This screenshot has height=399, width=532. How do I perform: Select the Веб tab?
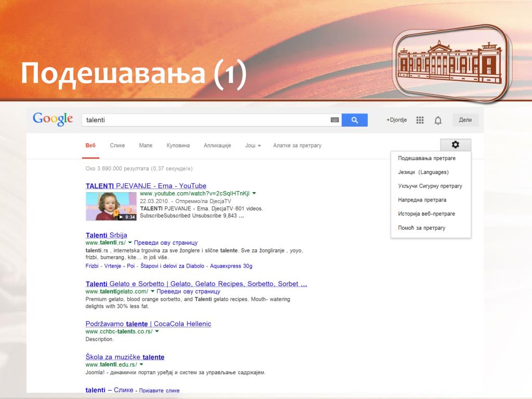click(x=90, y=145)
